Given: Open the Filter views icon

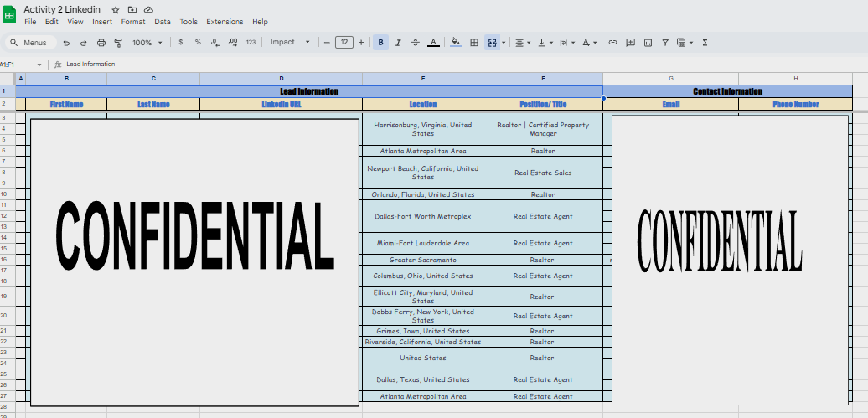Looking at the screenshot, I should coord(685,43).
